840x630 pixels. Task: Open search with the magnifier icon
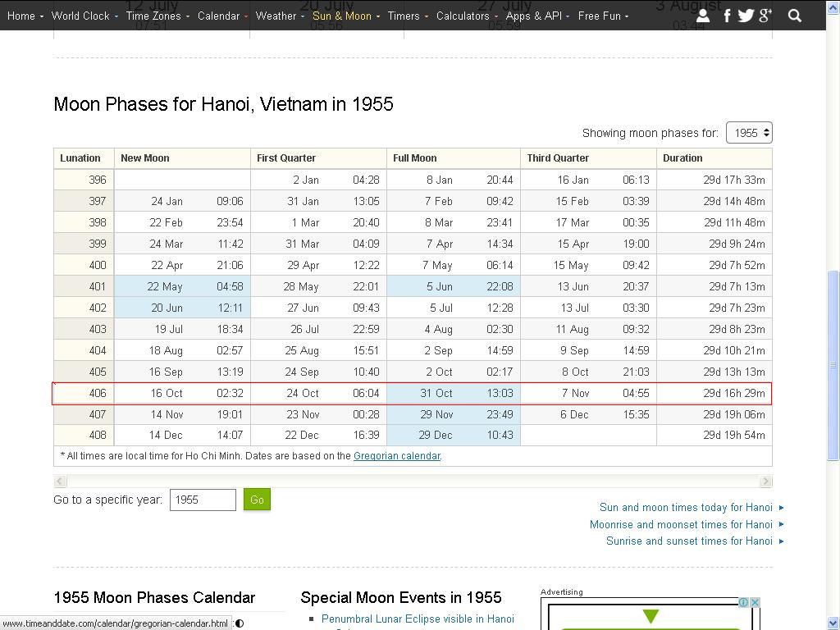click(794, 16)
